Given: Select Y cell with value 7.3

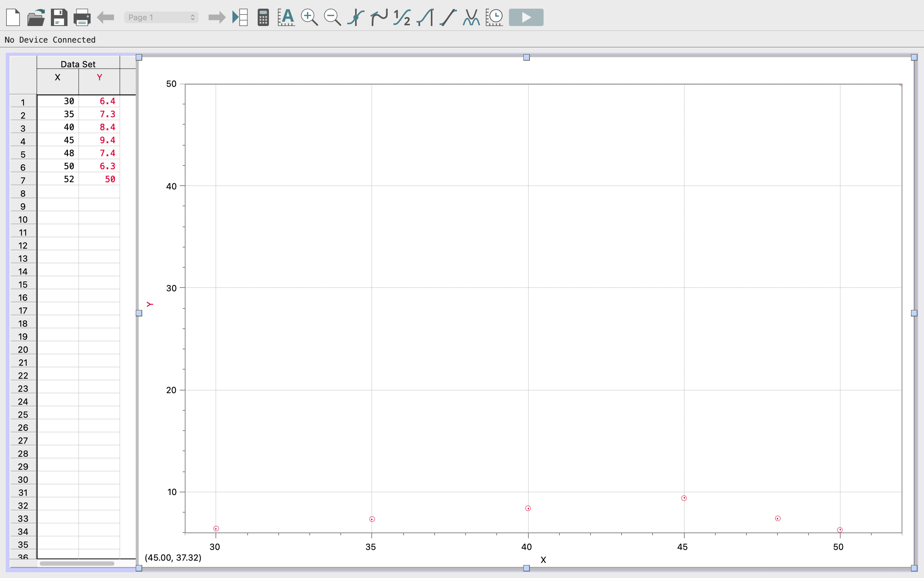Looking at the screenshot, I should pos(99,114).
